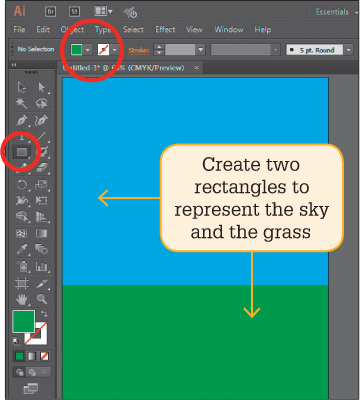The height and width of the screenshot is (400, 360).
Task: Click Swap Fill and Stroke arrows
Action: (44, 314)
